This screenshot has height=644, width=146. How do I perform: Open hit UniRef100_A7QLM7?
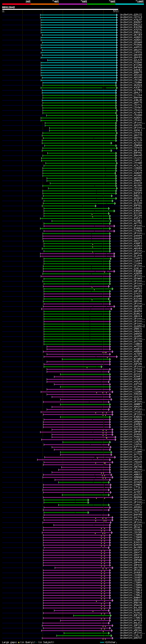pyautogui.click(x=131, y=20)
